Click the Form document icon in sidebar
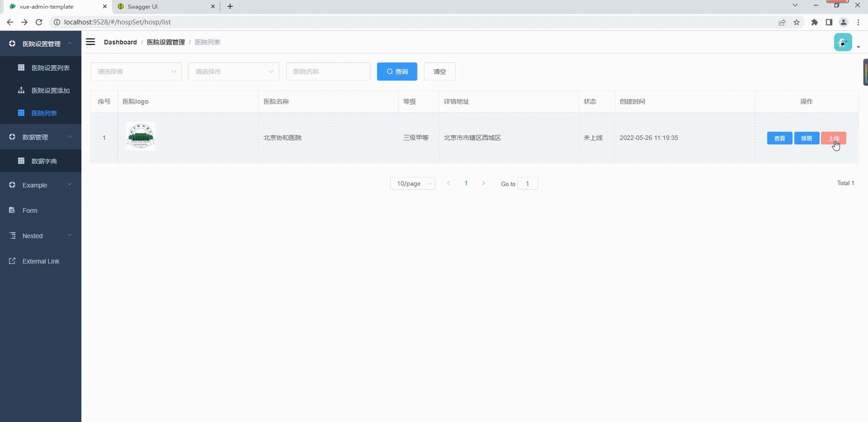 (12, 210)
